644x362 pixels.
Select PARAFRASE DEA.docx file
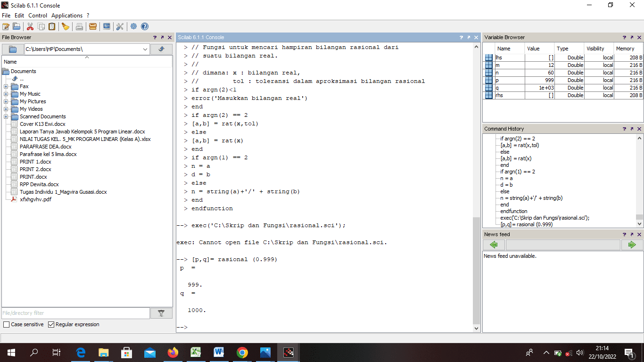pyautogui.click(x=46, y=147)
